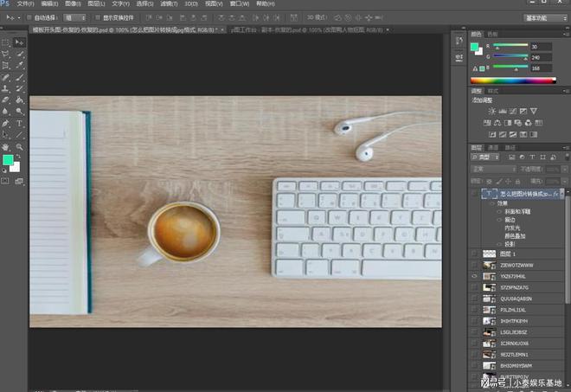Switch to the 通道 tab

tap(493, 148)
